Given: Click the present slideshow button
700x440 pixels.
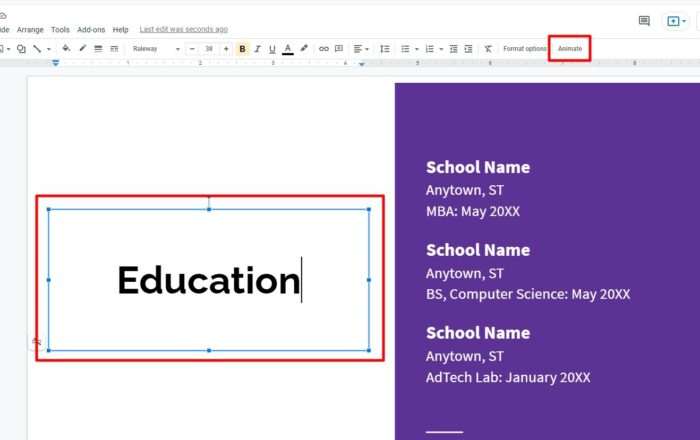Looking at the screenshot, I should 673,21.
